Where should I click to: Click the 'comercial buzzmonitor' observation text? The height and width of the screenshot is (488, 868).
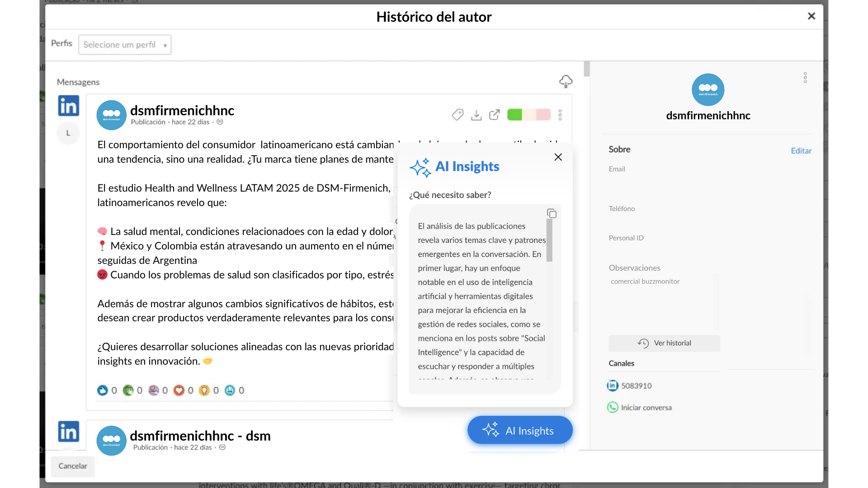(x=645, y=281)
